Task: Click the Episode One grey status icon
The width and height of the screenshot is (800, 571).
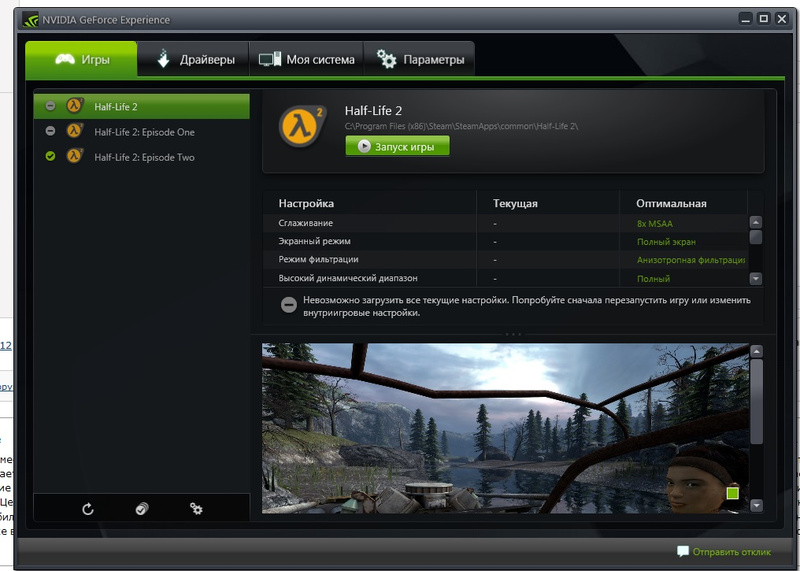Action: pyautogui.click(x=50, y=131)
